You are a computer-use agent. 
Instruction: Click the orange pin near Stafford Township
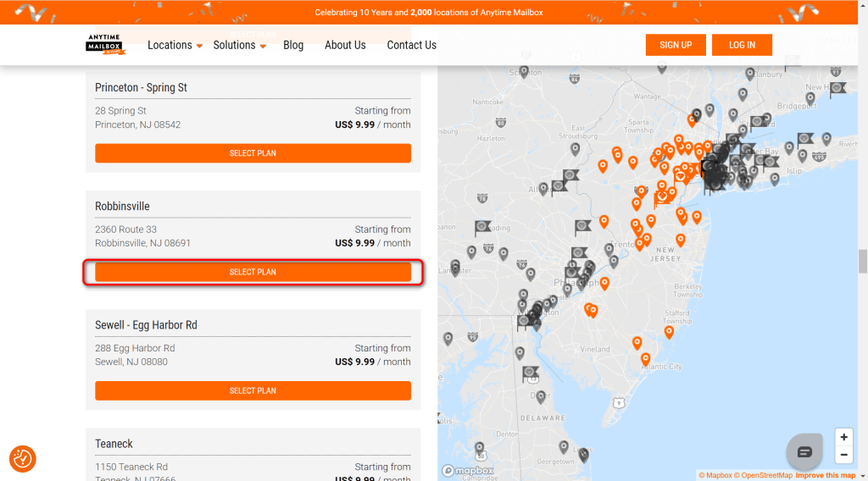pos(670,332)
